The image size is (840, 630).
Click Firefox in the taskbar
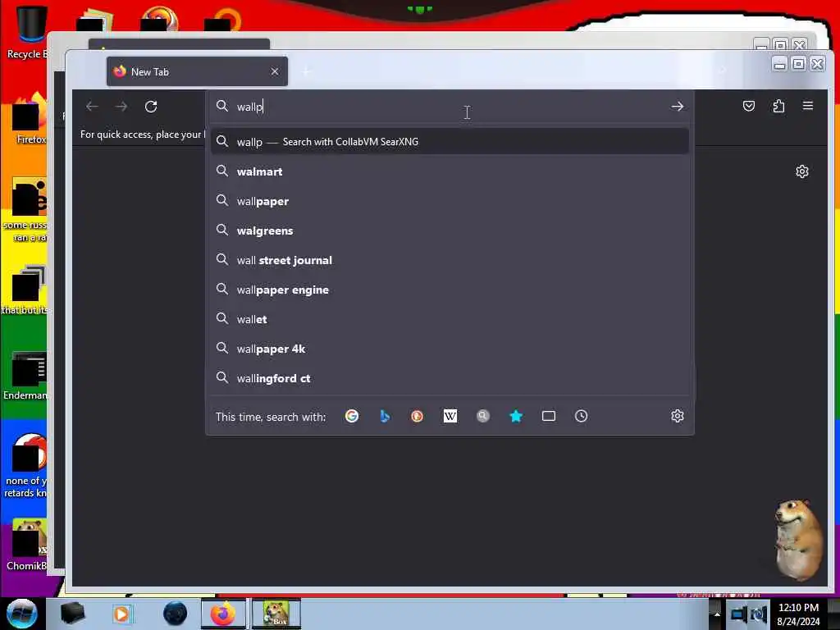coord(223,614)
